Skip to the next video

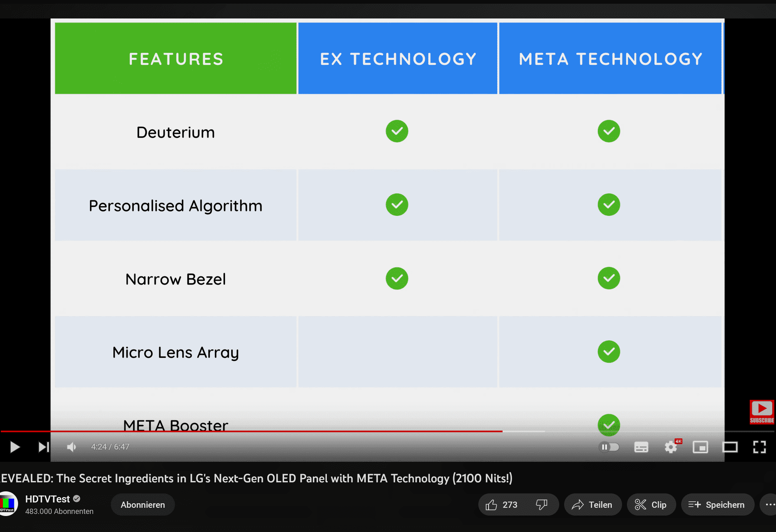(44, 447)
